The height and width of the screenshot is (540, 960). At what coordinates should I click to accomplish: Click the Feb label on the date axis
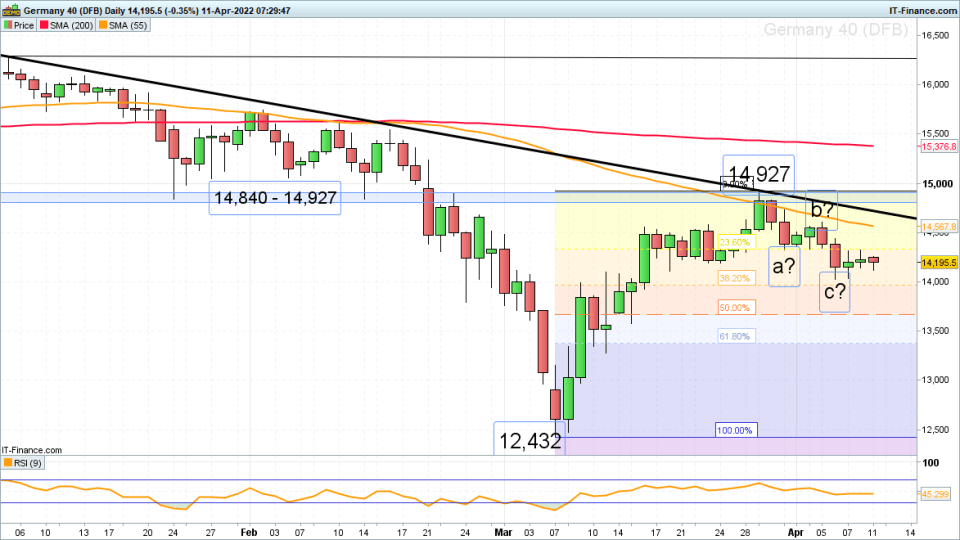[x=249, y=533]
